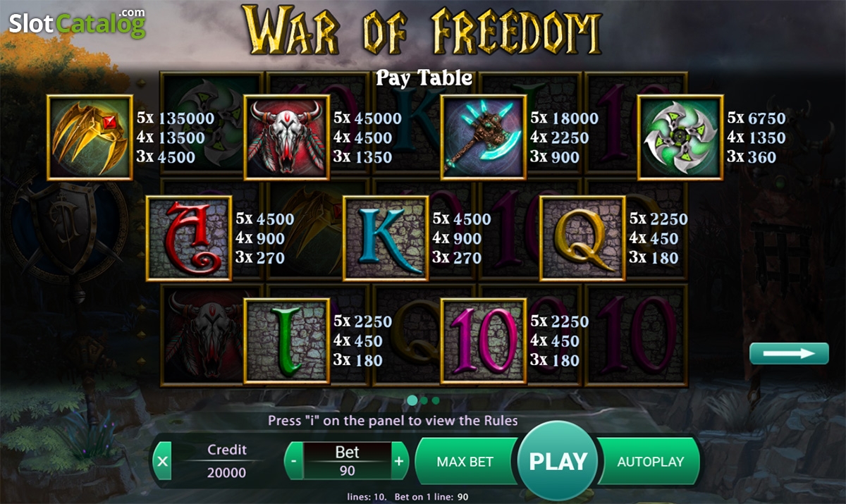Close the pay table with the X button
846x504 pixels.
click(x=163, y=462)
